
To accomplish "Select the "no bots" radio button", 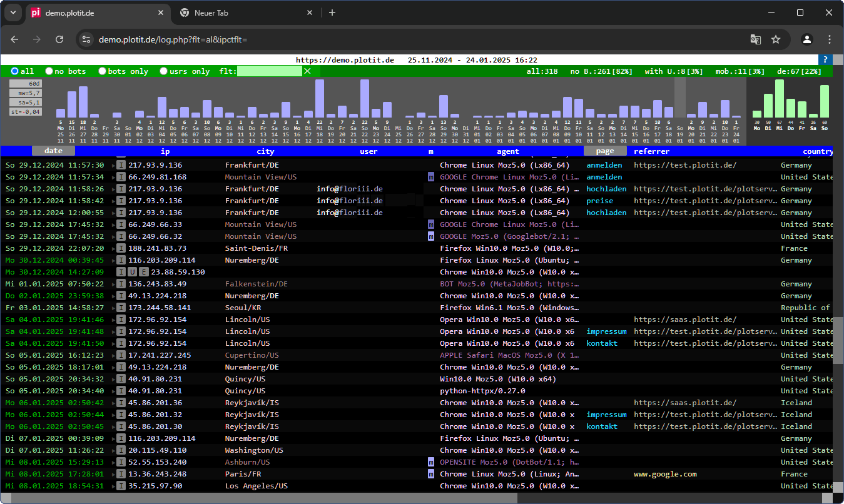I will tap(49, 71).
